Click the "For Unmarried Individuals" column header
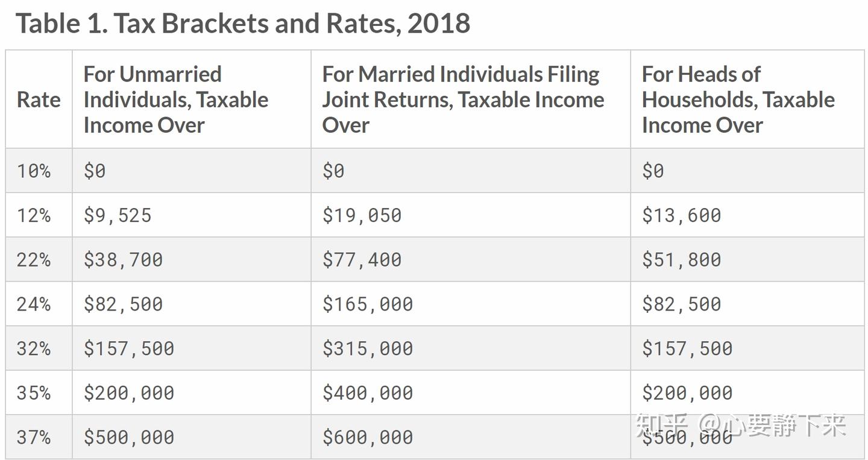Image resolution: width=868 pixels, height=460 pixels. click(175, 99)
